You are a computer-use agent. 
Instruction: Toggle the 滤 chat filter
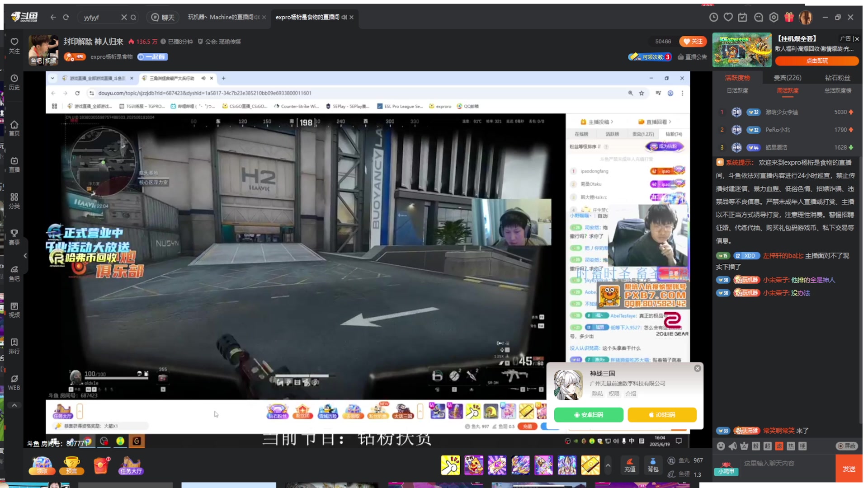tap(779, 446)
